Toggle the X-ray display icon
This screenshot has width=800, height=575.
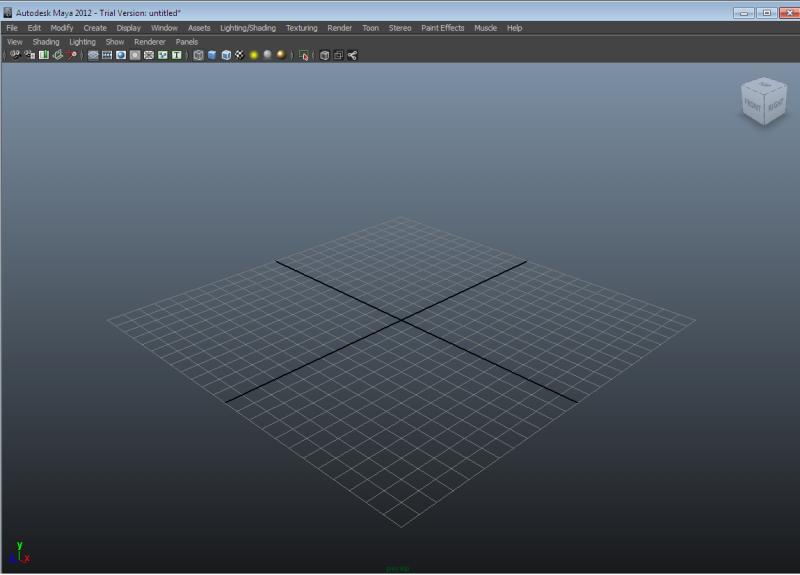pyautogui.click(x=324, y=55)
